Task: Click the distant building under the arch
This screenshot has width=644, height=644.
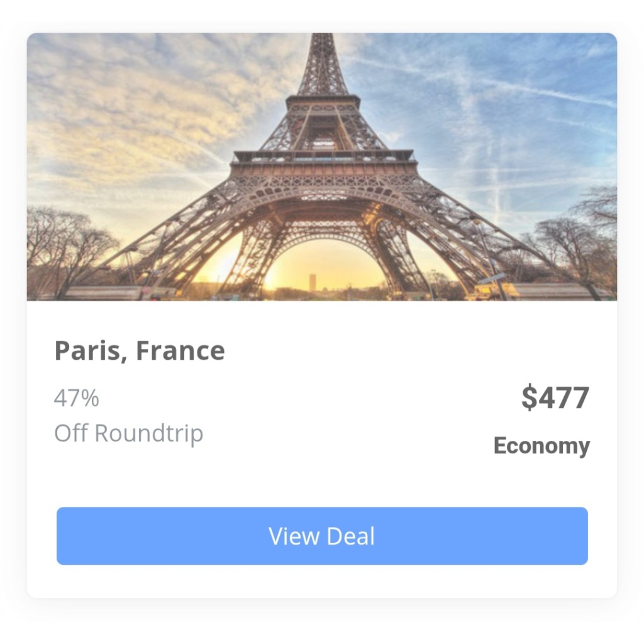Action: [x=313, y=282]
